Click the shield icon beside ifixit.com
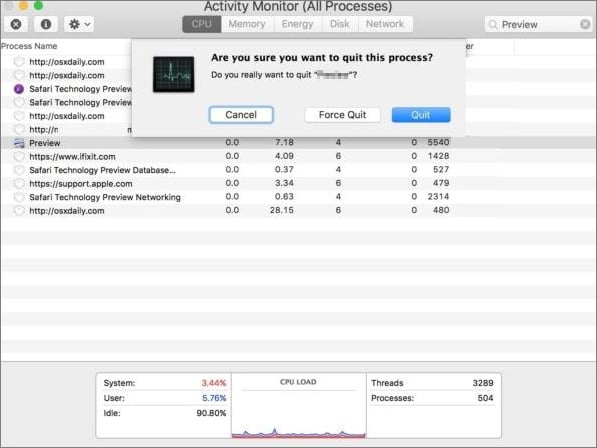597x448 pixels. click(19, 156)
